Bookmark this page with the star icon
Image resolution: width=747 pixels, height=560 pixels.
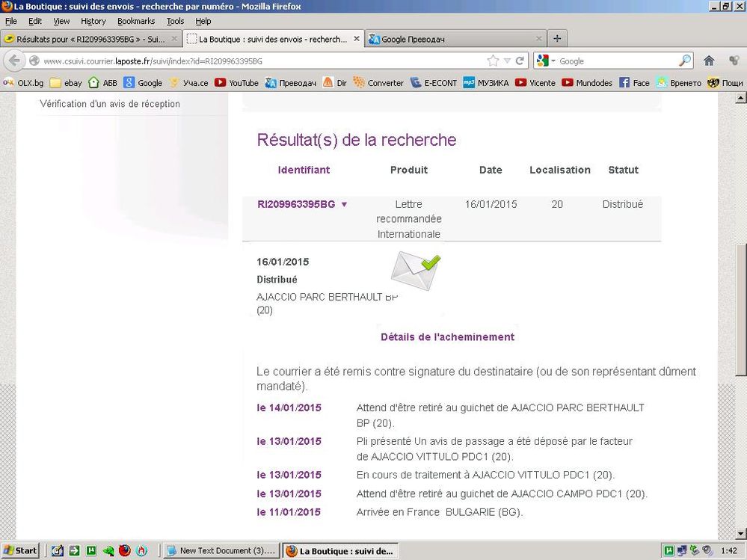point(493,61)
